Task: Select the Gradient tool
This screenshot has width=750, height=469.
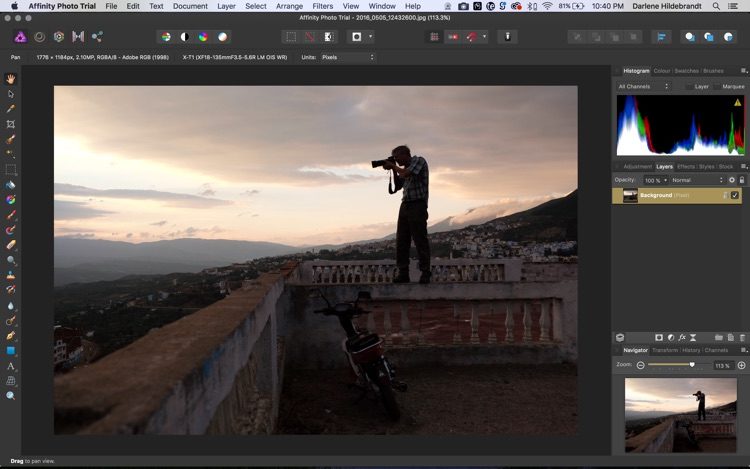Action: coord(11,199)
